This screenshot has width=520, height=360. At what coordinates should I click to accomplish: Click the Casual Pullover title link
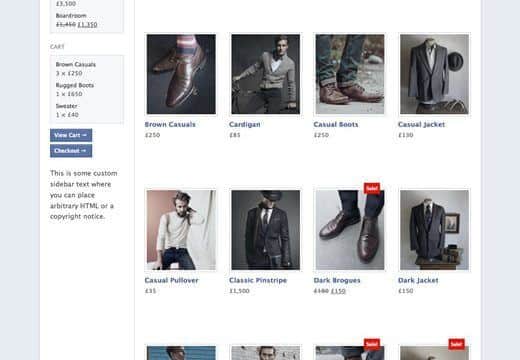point(171,280)
